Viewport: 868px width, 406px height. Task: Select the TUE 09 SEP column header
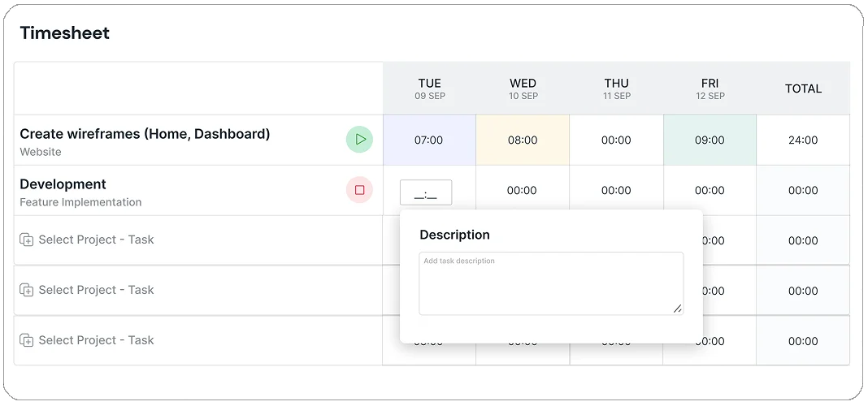(x=430, y=89)
